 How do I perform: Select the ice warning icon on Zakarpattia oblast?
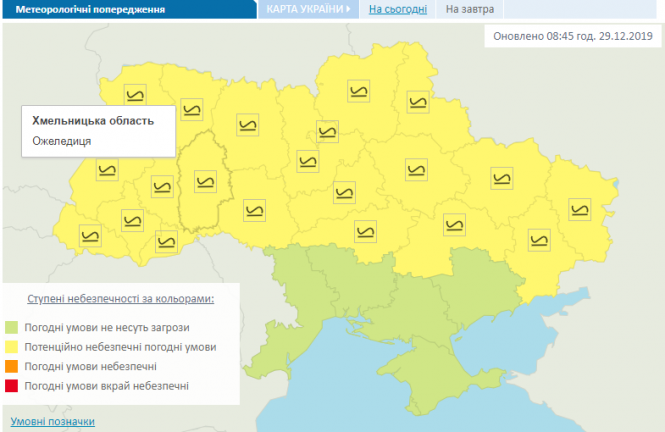90,236
